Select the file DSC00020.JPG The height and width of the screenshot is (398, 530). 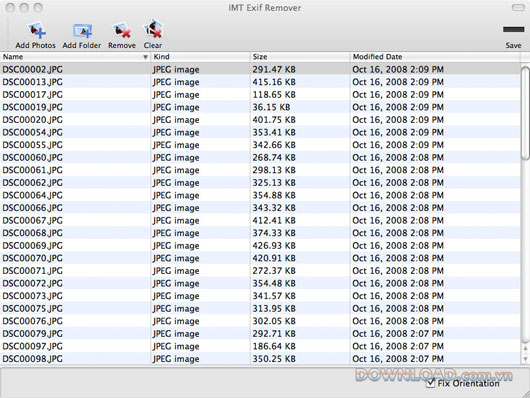(260, 120)
